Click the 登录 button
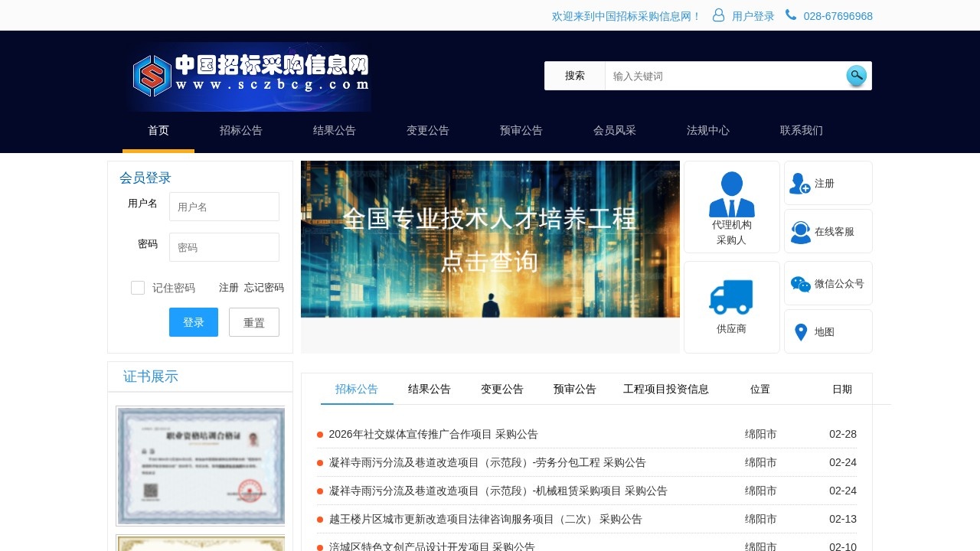Viewport: 980px width, 551px height. [x=193, y=322]
